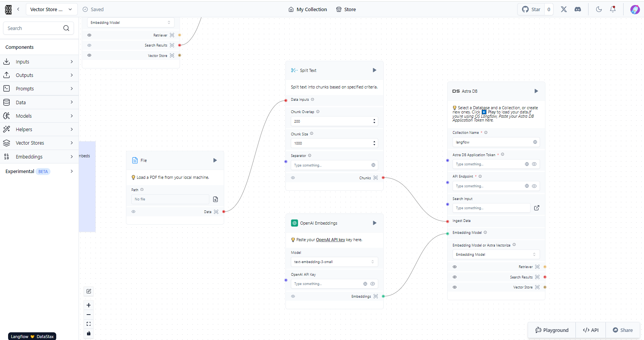Show password for OpenAI API Key

[372, 284]
